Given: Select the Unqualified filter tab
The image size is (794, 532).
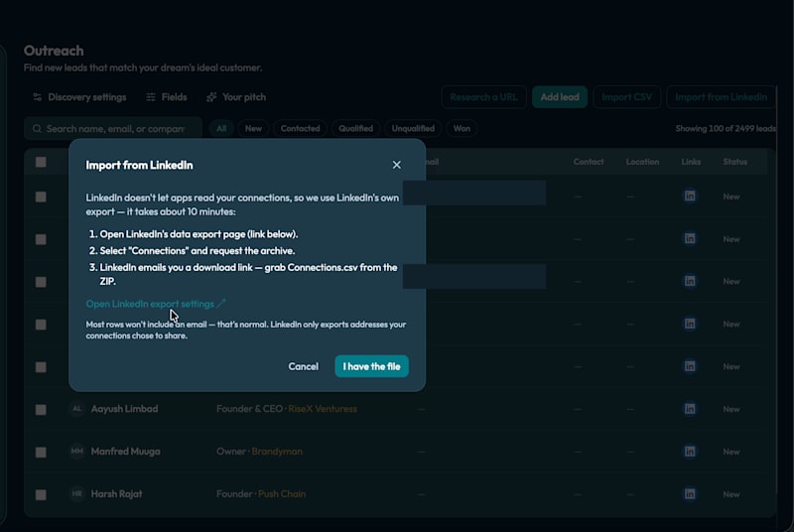Looking at the screenshot, I should click(x=413, y=129).
